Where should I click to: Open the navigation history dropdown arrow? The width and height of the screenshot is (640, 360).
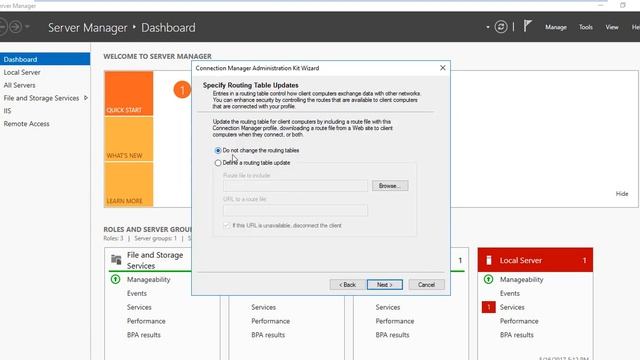pyautogui.click(x=27, y=27)
